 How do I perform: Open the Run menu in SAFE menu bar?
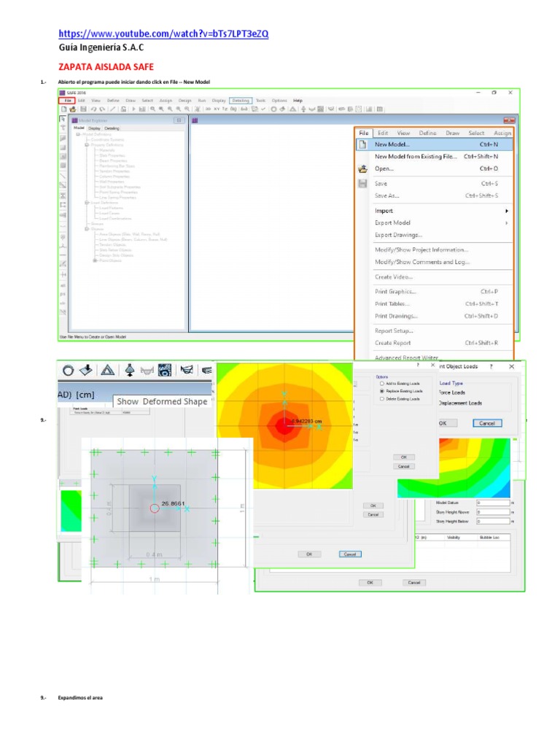click(x=202, y=101)
